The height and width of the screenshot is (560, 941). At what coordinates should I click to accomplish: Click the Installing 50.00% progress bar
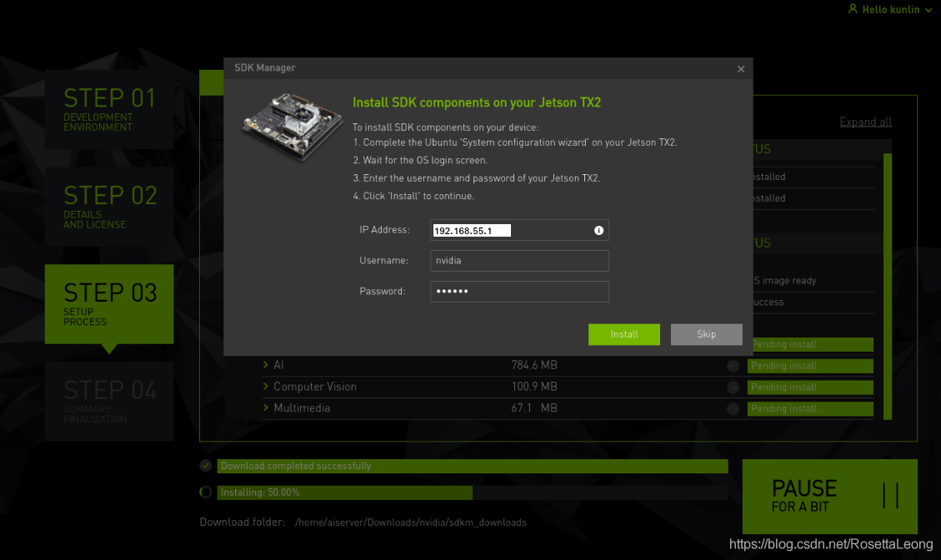473,492
